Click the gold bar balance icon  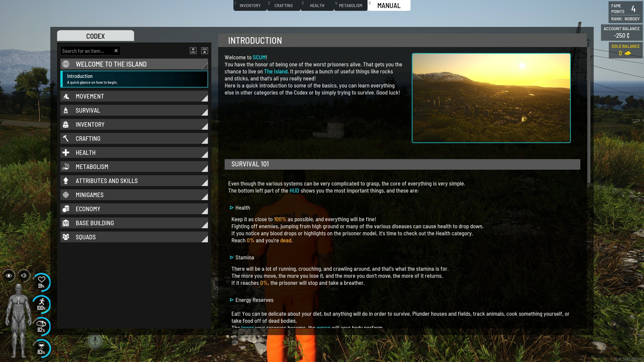pos(628,53)
